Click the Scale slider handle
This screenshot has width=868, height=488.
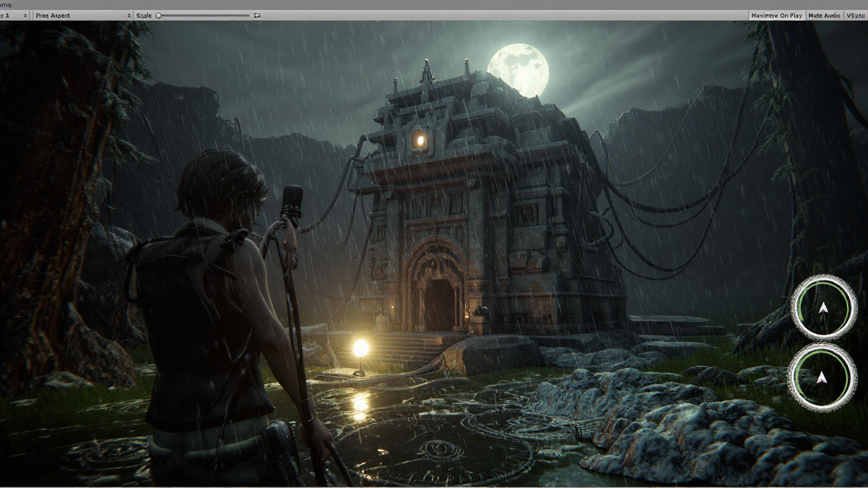point(158,15)
